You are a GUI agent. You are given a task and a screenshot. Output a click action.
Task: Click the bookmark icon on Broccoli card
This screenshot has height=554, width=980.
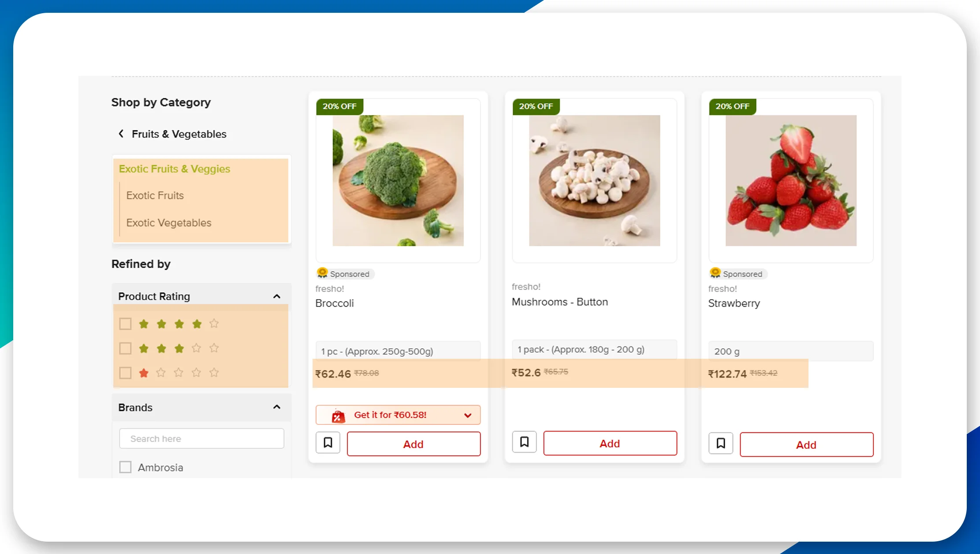[328, 444]
